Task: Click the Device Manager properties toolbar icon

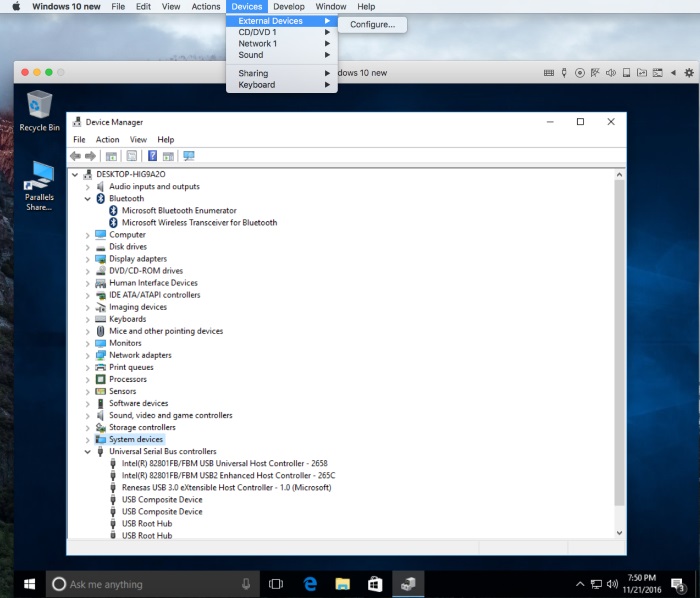Action: [x=132, y=156]
